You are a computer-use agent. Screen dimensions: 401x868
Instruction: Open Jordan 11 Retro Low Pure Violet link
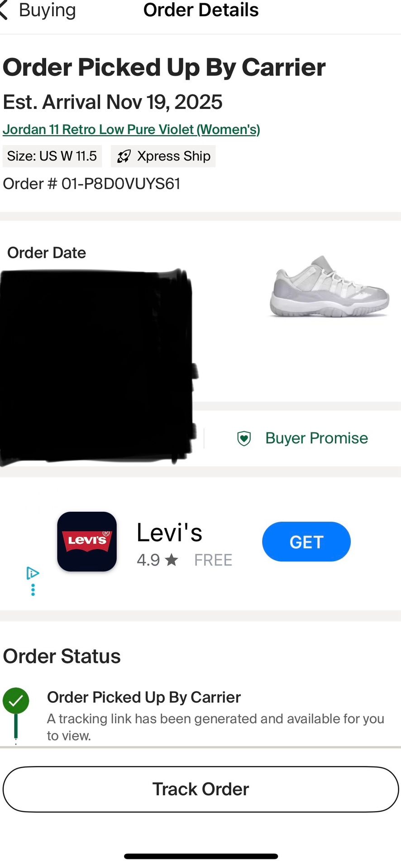(x=131, y=129)
